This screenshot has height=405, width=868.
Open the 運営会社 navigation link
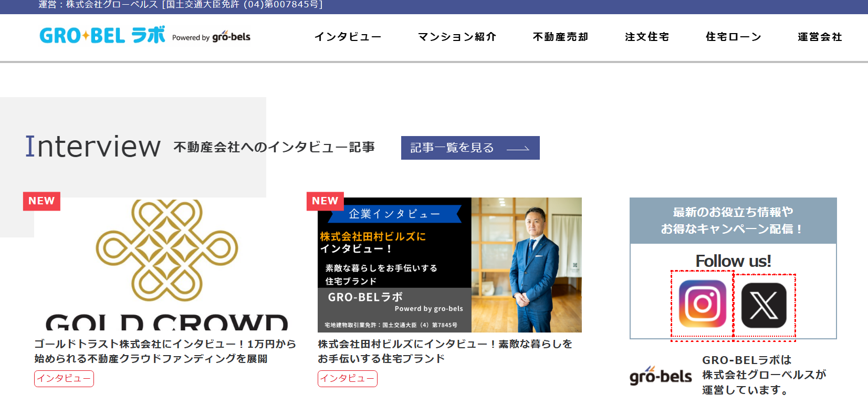point(820,37)
